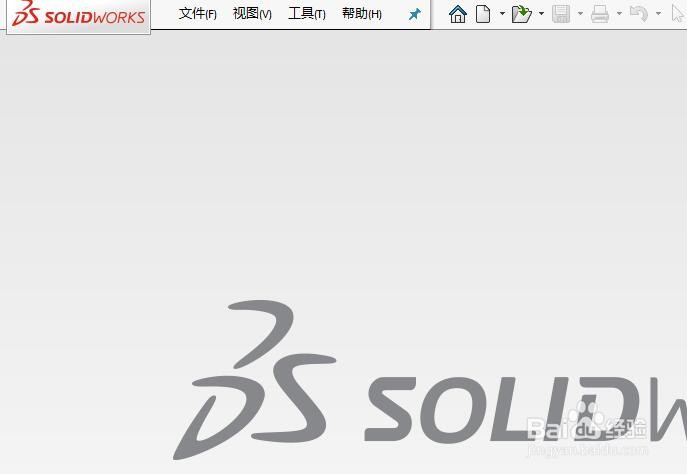687x474 pixels.
Task: Open an existing file with the folder icon
Action: click(522, 14)
